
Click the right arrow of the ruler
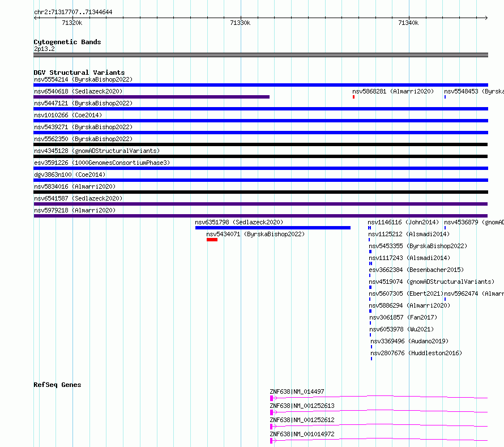486,18
